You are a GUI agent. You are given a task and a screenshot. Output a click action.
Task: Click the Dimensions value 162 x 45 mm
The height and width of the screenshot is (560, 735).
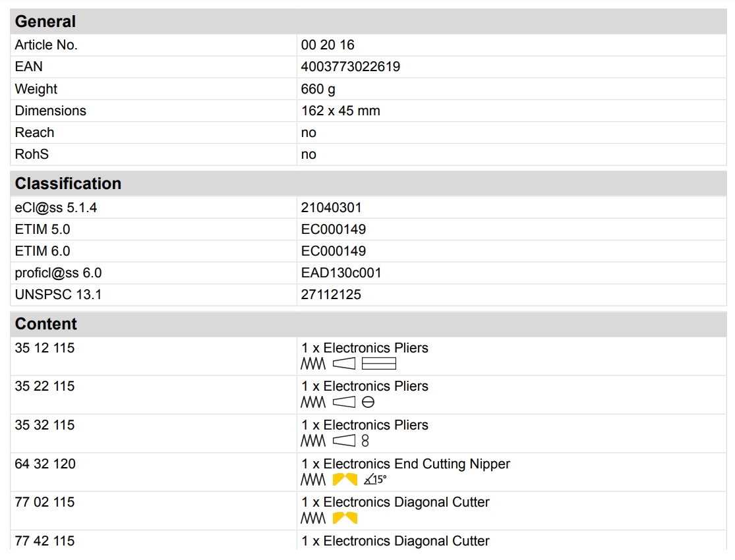click(340, 111)
